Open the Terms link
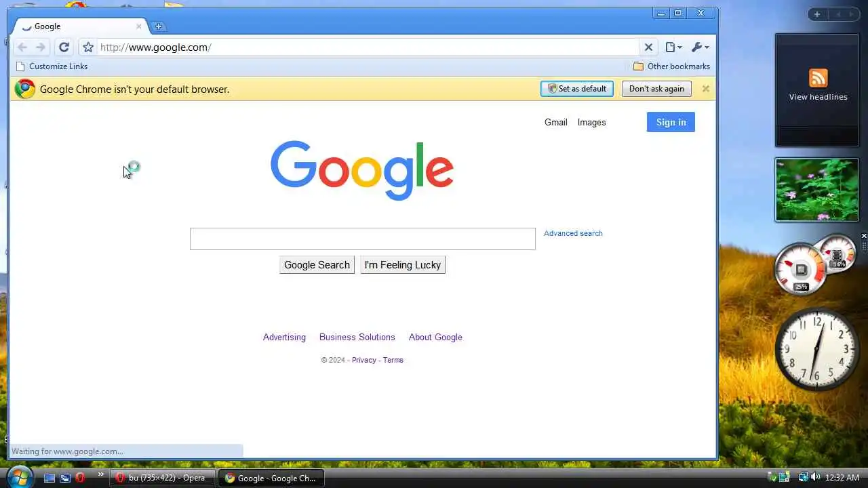868x488 pixels. 393,360
